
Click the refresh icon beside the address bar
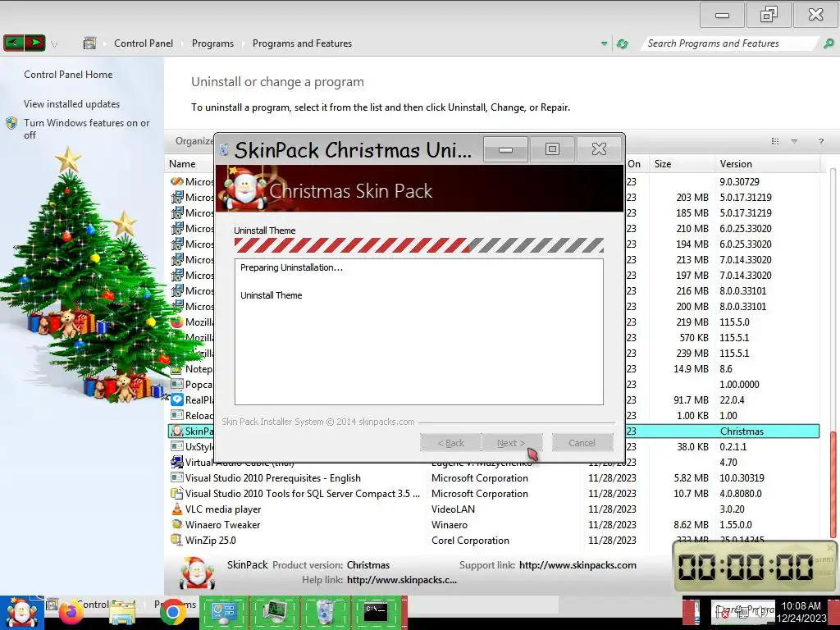(x=622, y=44)
